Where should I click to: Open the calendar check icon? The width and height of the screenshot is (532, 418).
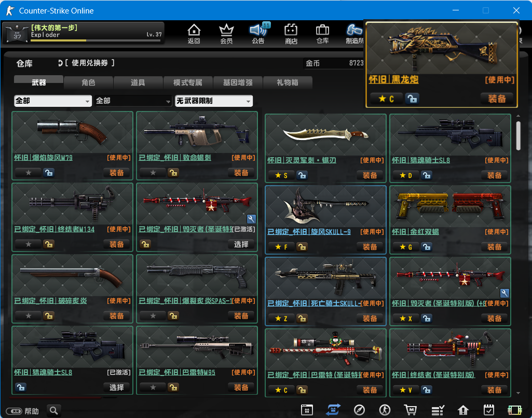pos(489,410)
